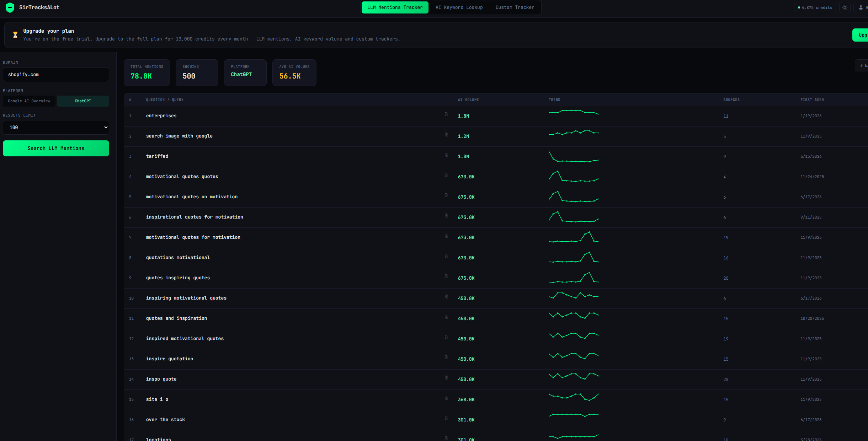Open the Custom Tracker tab
The width and height of the screenshot is (868, 441).
pos(515,7)
